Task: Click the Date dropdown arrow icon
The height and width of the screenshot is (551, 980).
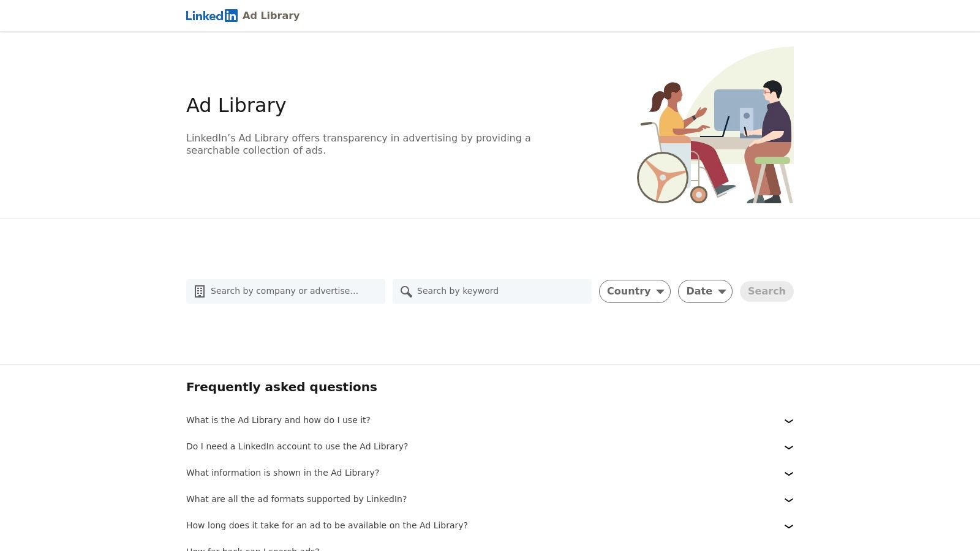Action: 722,291
